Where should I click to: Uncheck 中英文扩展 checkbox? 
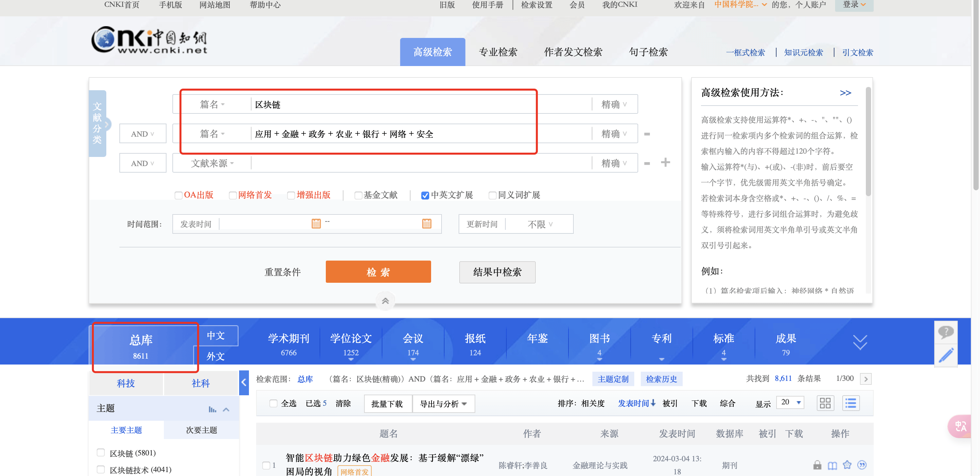pos(425,195)
